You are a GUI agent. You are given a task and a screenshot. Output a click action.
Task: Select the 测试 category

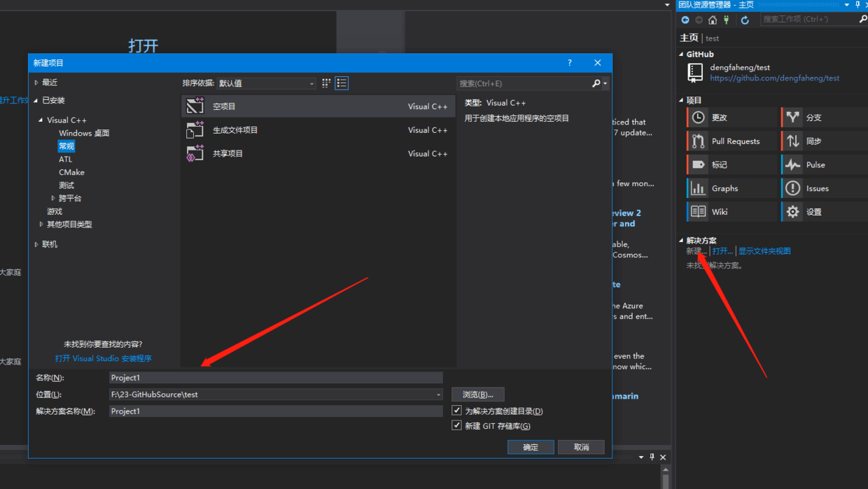coord(66,185)
